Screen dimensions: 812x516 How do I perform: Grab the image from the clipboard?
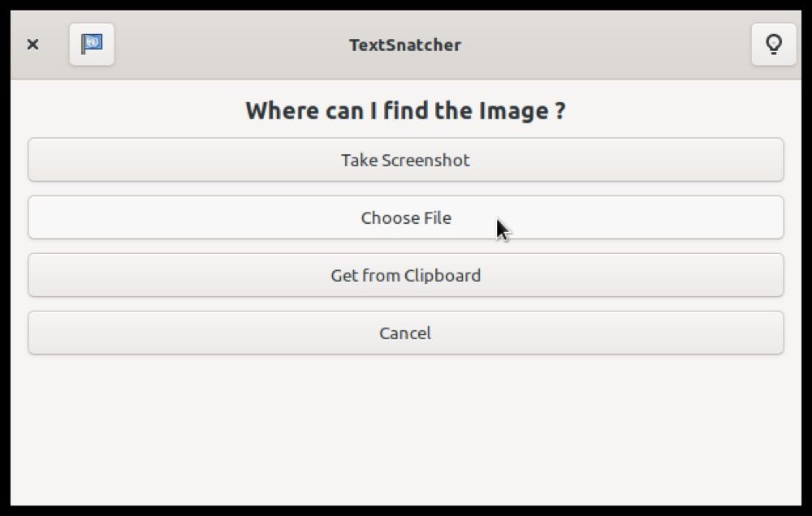coord(405,275)
